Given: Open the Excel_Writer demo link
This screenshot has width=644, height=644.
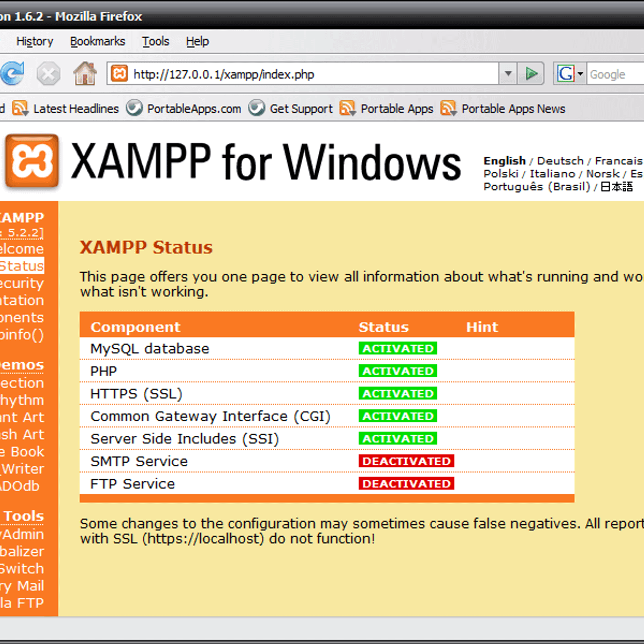Looking at the screenshot, I should 22,469.
